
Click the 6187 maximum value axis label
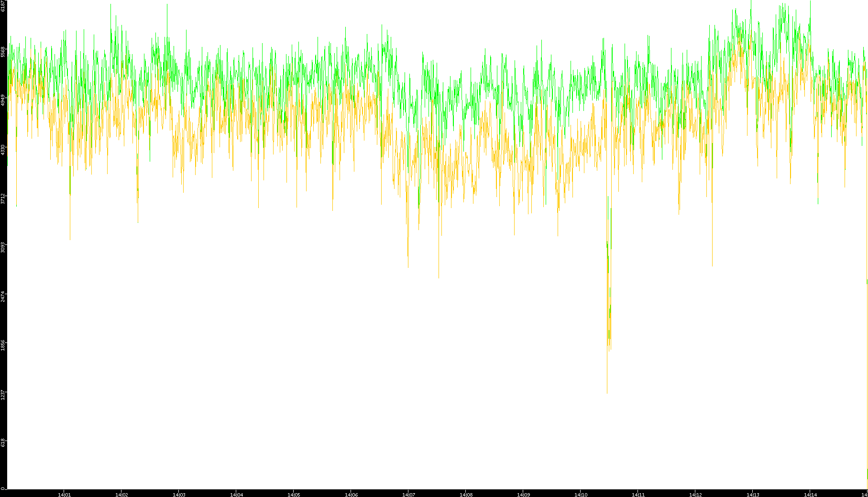pos(3,6)
